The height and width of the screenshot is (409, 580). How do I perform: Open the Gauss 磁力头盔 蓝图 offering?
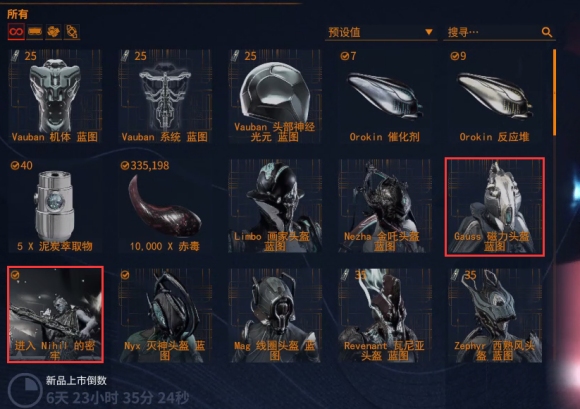(495, 207)
